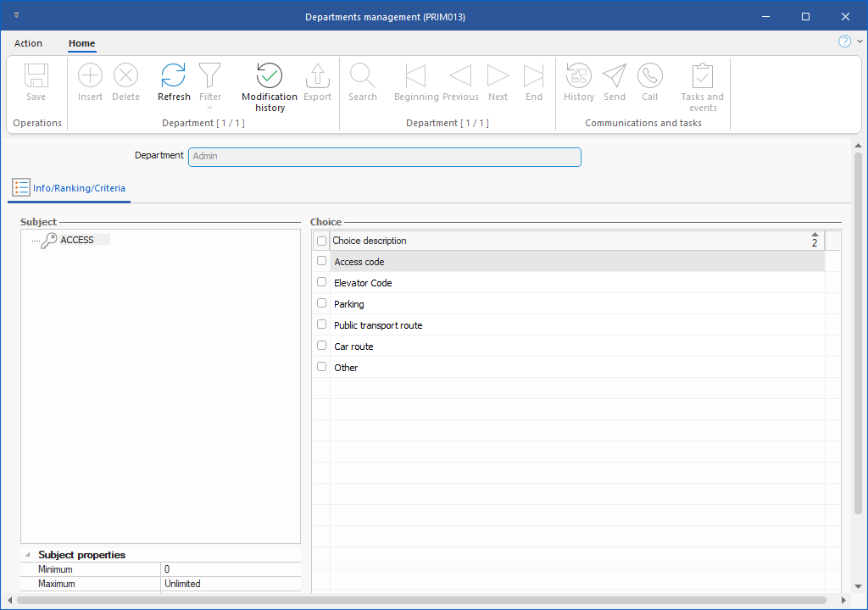The image size is (868, 610).
Task: Open the help question mark icon
Action: [844, 42]
